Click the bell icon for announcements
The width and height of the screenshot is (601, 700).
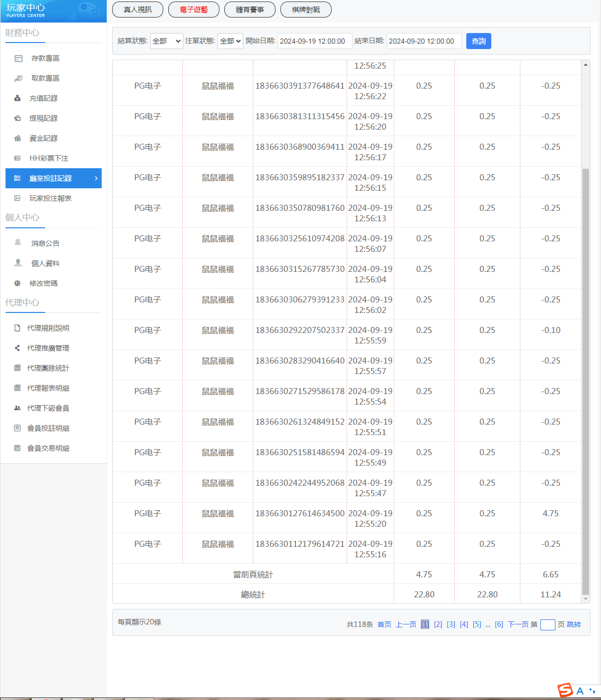pyautogui.click(x=18, y=243)
